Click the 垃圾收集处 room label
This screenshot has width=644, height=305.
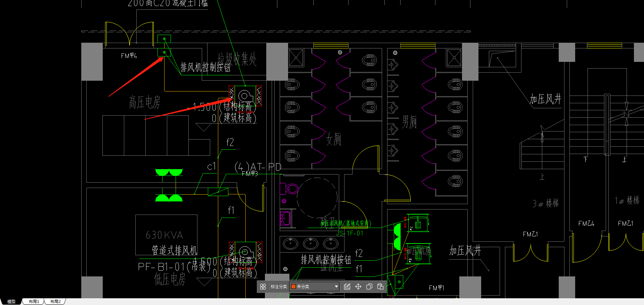(x=237, y=59)
